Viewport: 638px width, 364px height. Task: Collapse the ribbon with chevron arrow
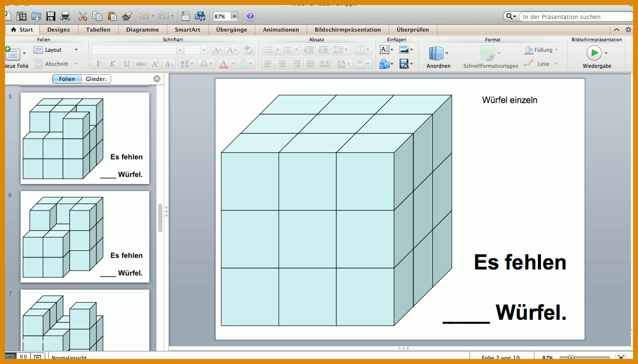tap(617, 30)
